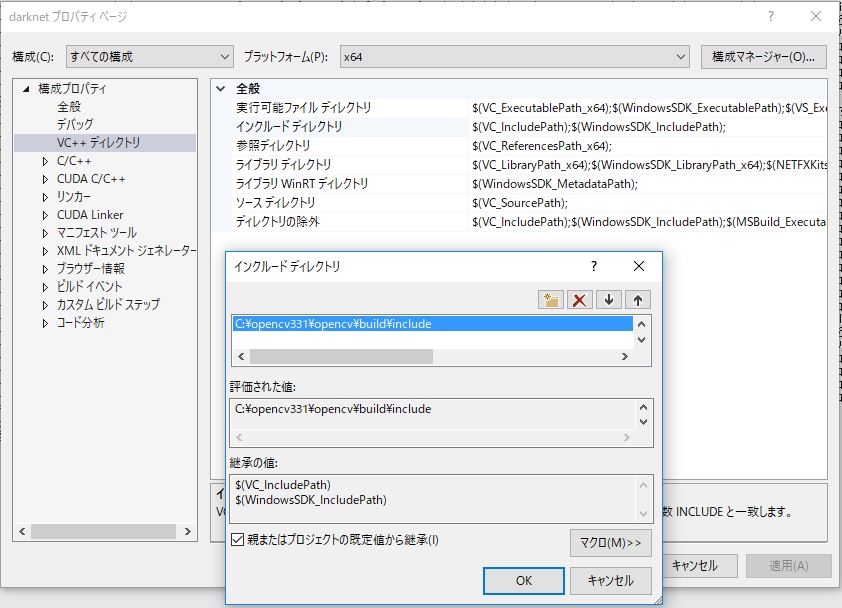Expand the CUDA C/C++ tree node
Image resolution: width=842 pixels, height=608 pixels.
pyautogui.click(x=45, y=179)
